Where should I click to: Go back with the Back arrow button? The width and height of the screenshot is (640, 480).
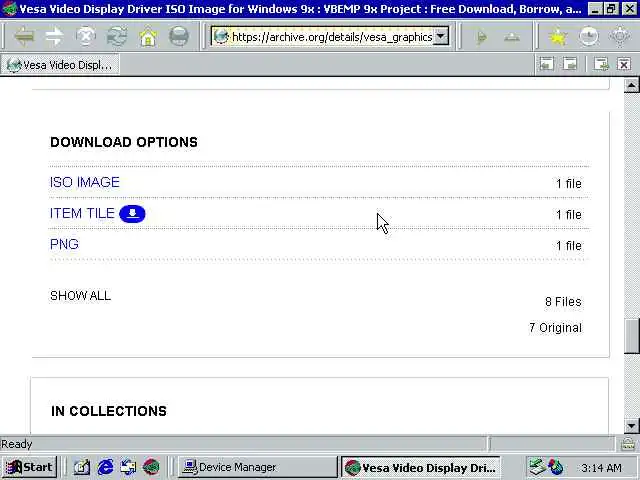[24, 37]
